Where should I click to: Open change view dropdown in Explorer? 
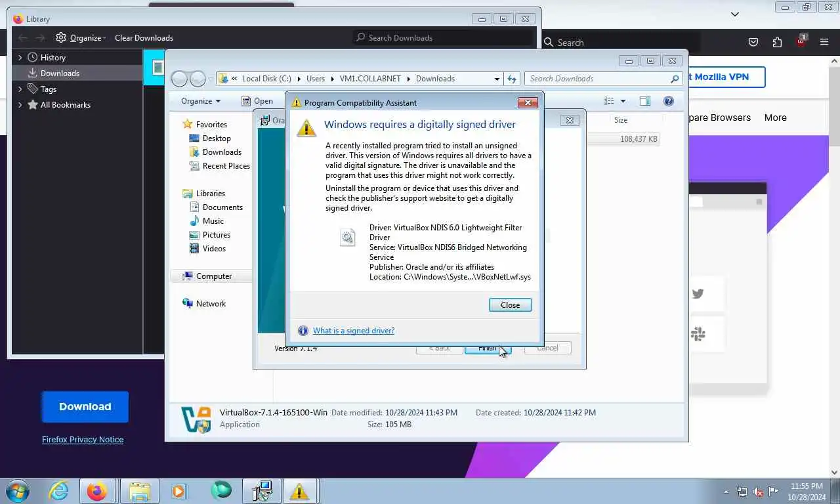pos(623,101)
